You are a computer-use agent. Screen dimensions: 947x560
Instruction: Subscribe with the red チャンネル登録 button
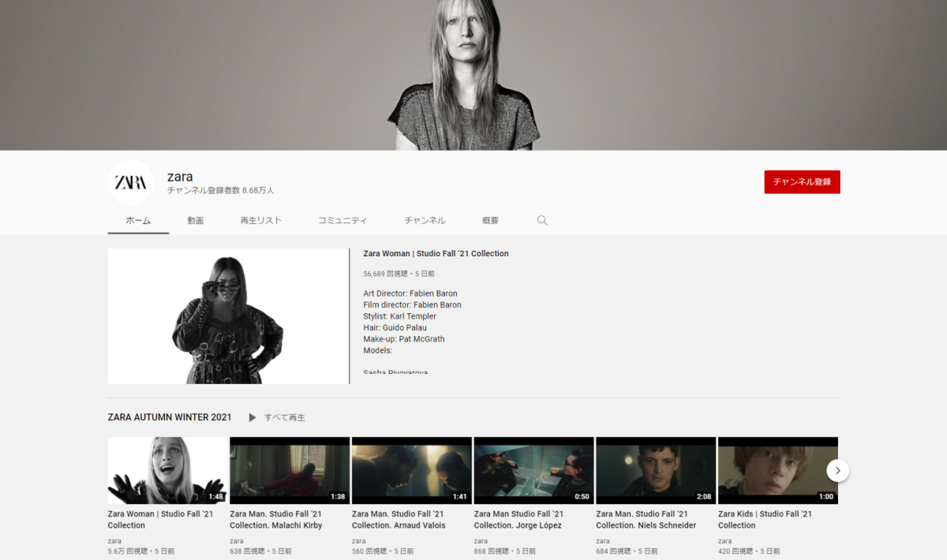click(802, 182)
